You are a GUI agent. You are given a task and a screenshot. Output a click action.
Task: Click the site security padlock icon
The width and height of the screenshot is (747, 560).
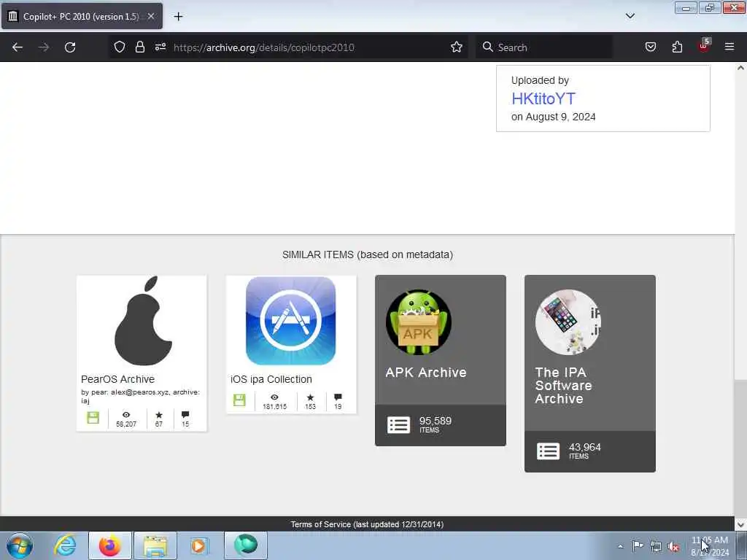[x=139, y=47]
